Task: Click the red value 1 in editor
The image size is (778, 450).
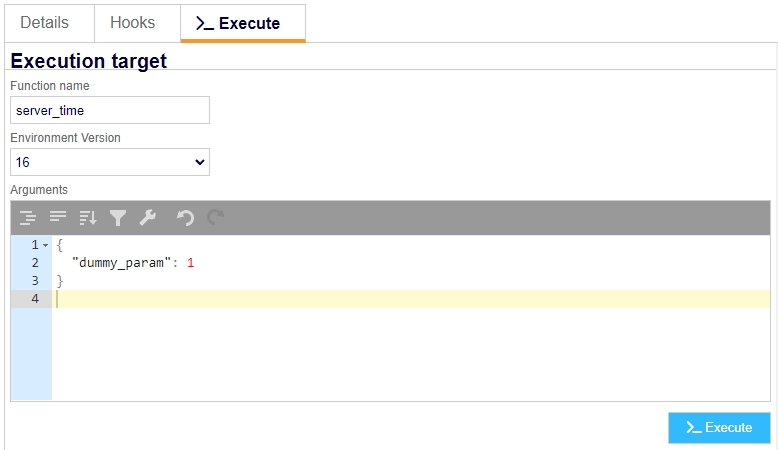Action: tap(191, 262)
